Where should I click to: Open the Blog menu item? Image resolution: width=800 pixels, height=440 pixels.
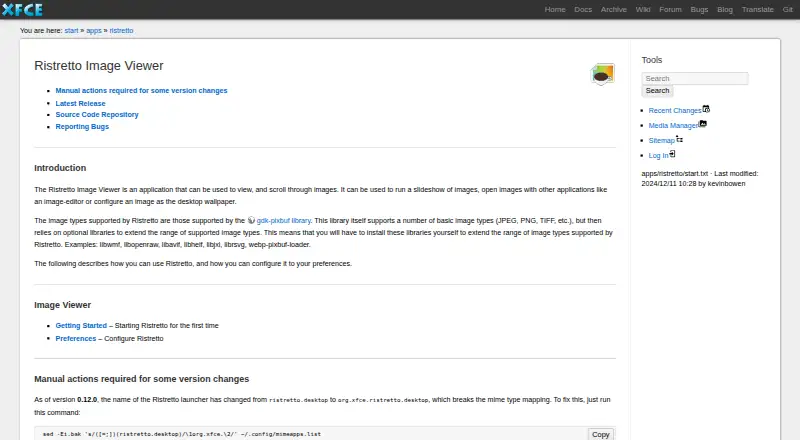[x=724, y=9]
